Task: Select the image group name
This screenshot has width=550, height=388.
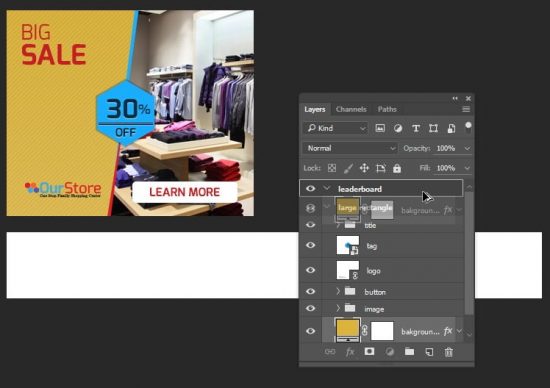Action: (374, 309)
